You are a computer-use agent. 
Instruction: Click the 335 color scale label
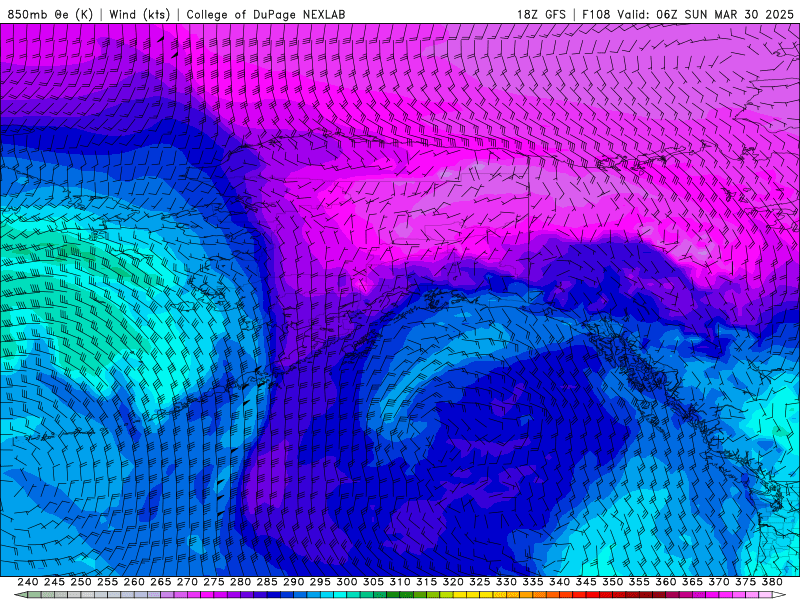tap(533, 582)
